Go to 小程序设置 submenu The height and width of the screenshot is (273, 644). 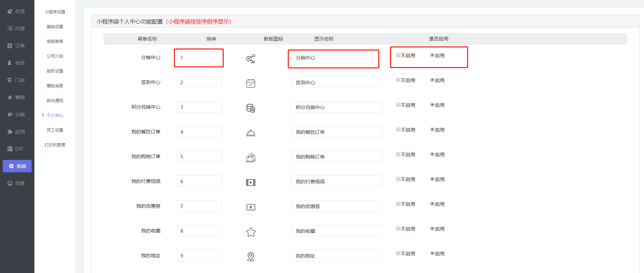click(55, 12)
